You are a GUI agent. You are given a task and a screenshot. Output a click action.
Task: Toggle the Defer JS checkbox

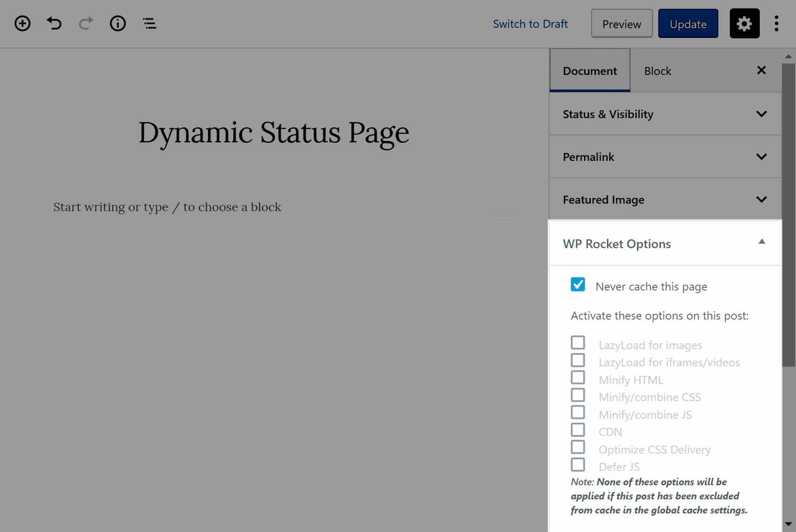[x=578, y=465]
